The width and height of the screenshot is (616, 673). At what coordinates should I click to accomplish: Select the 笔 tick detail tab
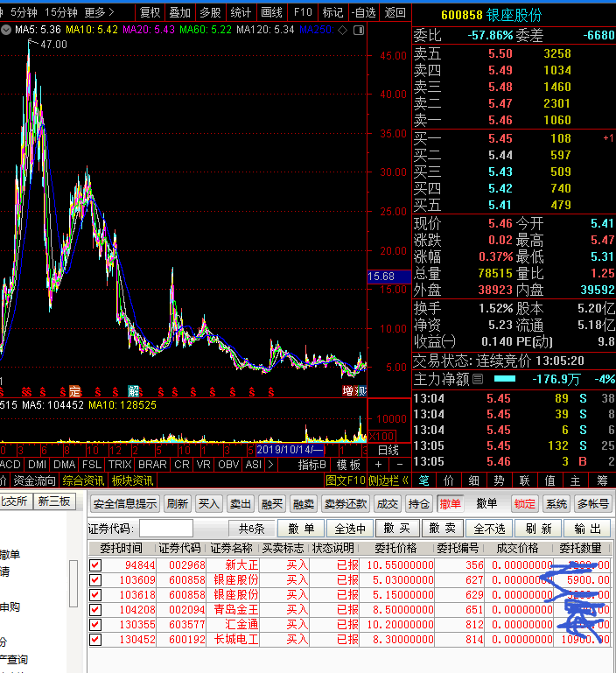424,480
